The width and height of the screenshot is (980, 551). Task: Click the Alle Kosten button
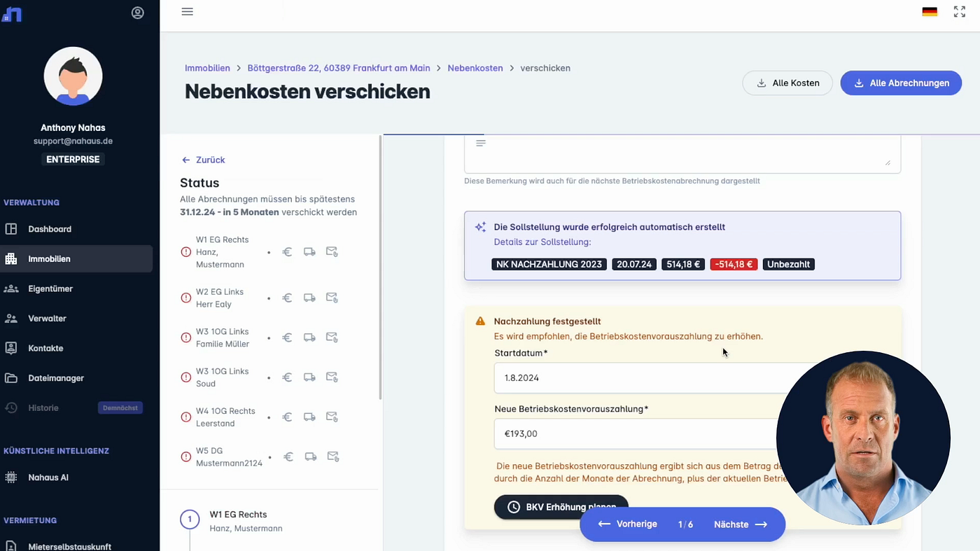click(x=787, y=83)
